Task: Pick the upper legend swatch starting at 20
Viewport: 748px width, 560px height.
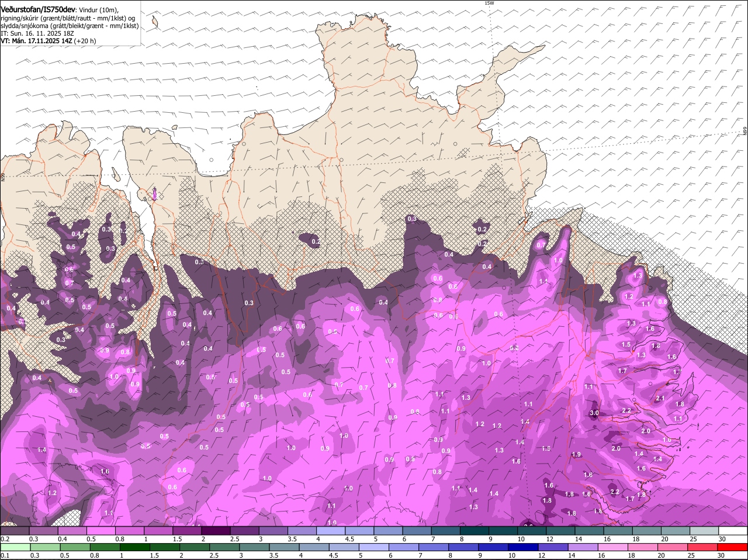Action: (675, 531)
